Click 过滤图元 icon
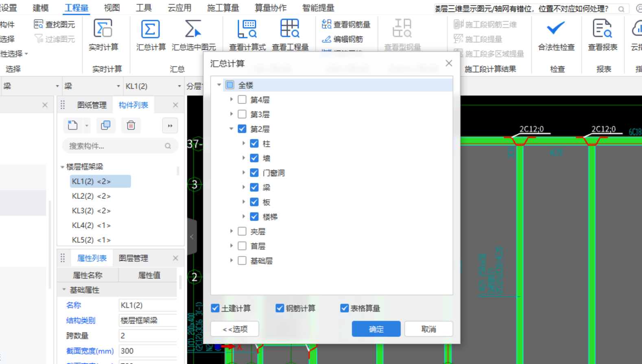This screenshot has height=364, width=642. click(39, 39)
